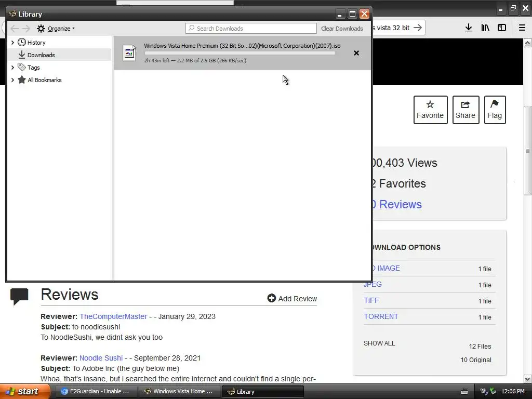Click the Share button
Viewport: 532px width, 399px height.
tap(465, 110)
